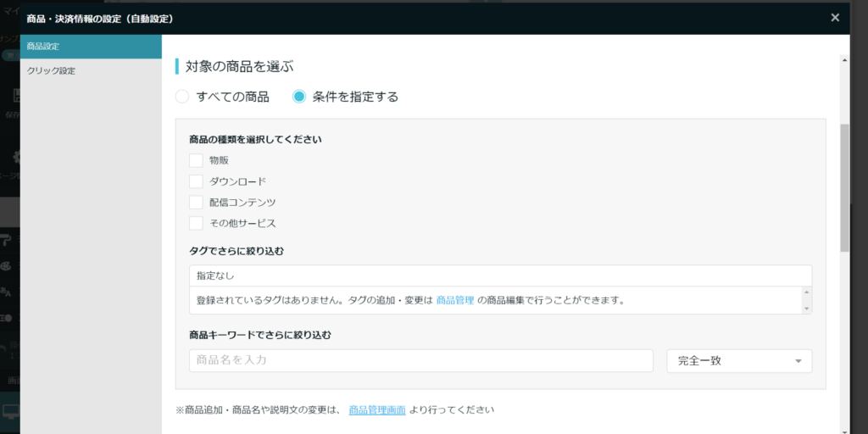868x434 pixels.
Task: Click the dialog's vertical scrollbar thumb
Action: (x=844, y=186)
